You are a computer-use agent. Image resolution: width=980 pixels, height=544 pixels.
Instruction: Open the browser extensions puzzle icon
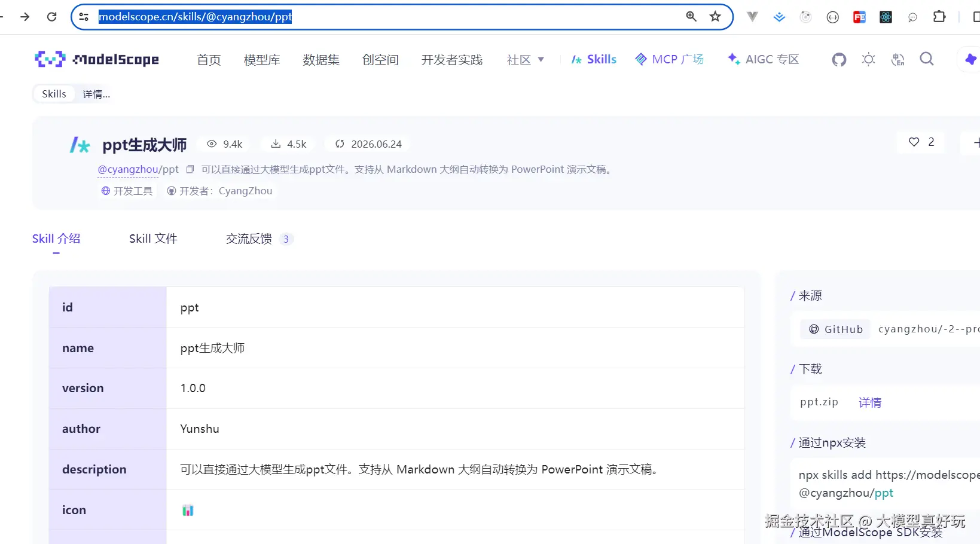pyautogui.click(x=939, y=17)
